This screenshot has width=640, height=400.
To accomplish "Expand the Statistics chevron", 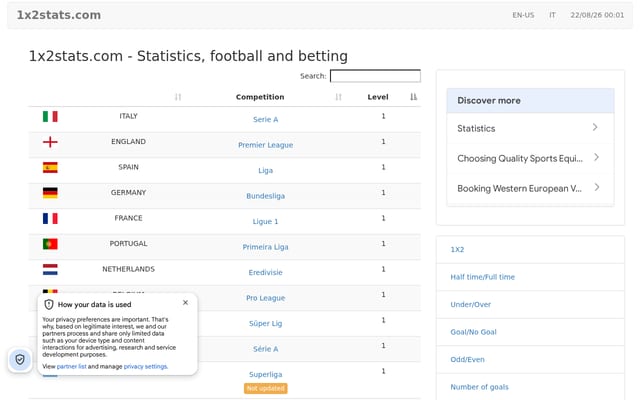I will tap(595, 127).
